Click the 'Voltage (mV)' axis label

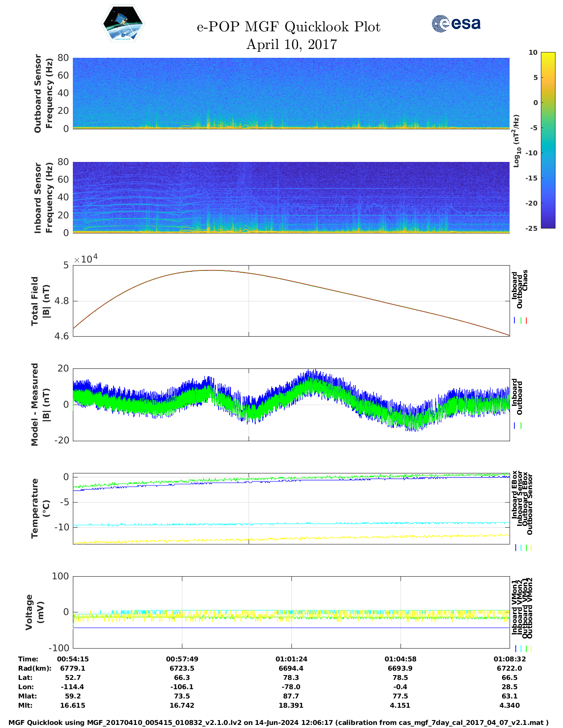(35, 612)
